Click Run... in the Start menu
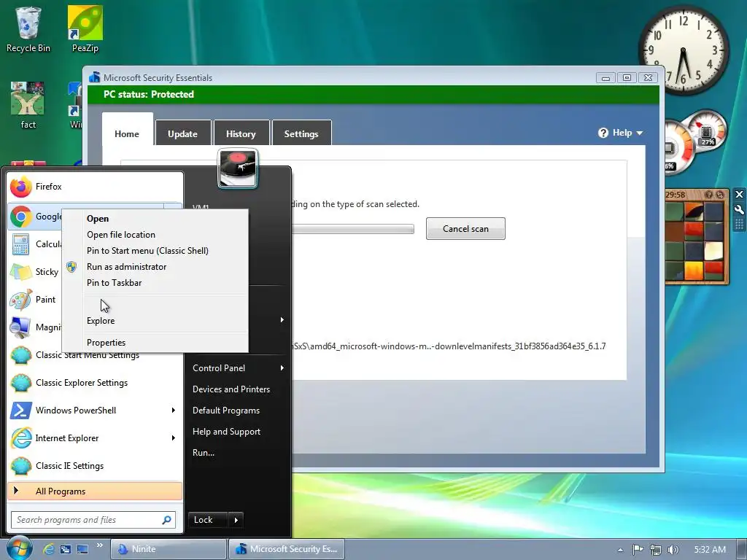The height and width of the screenshot is (560, 747). (x=239, y=453)
